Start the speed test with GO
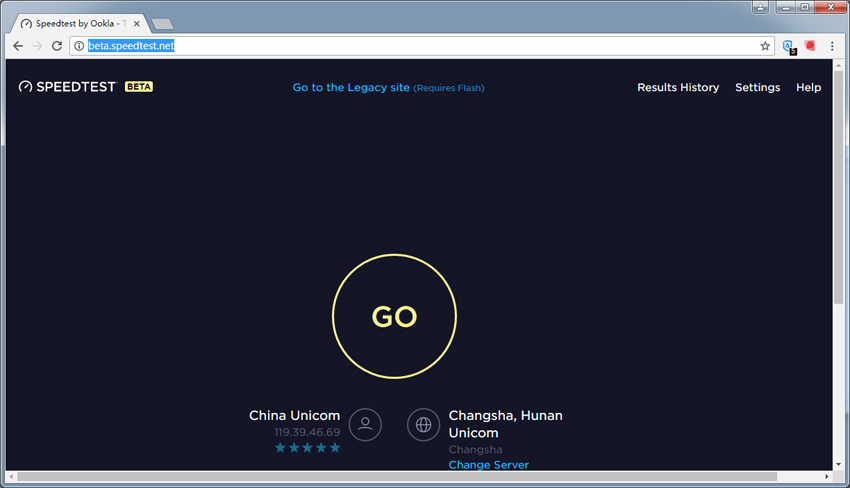 [x=394, y=316]
